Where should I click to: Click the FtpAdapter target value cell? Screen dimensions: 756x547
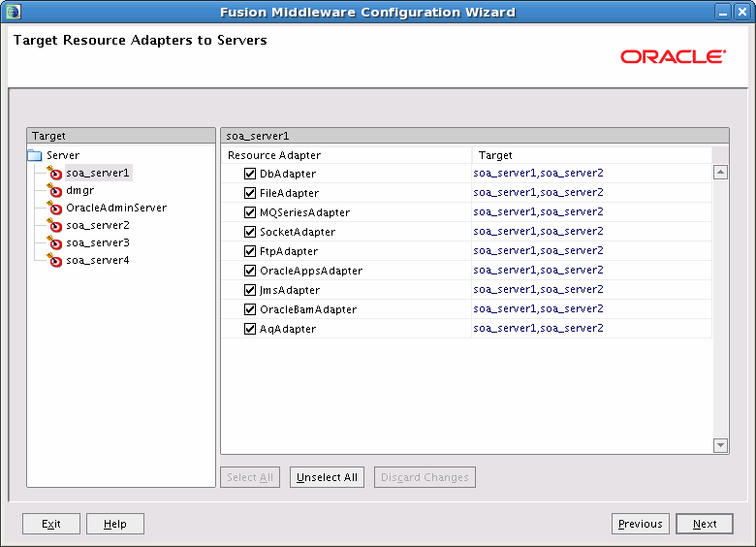[591, 251]
